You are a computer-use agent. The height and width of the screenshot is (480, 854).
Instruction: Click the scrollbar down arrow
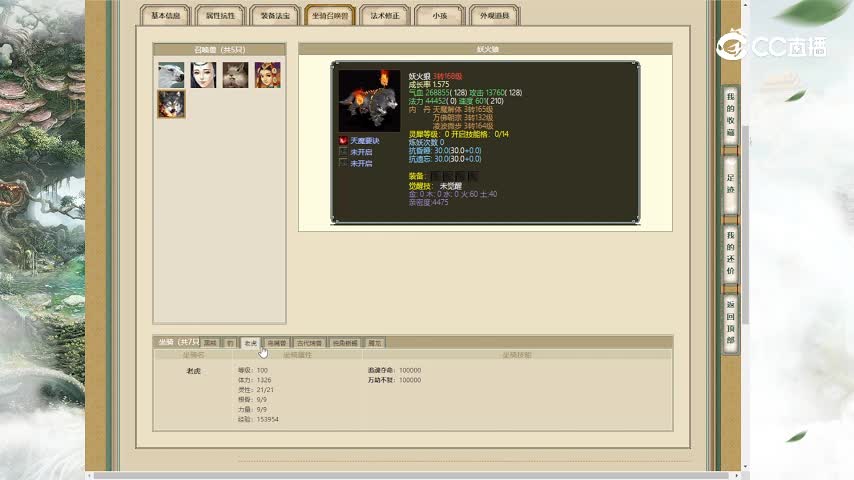coord(746,467)
